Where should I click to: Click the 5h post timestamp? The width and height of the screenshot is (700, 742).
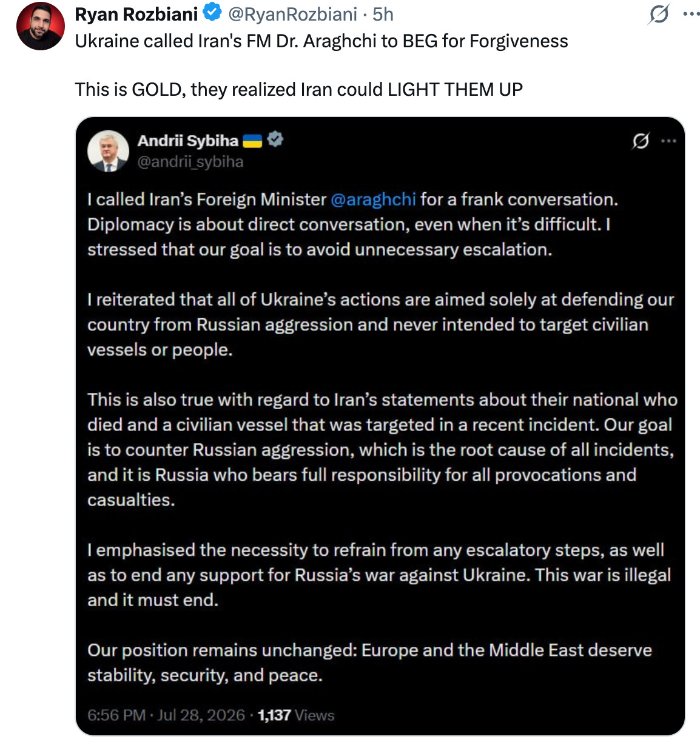click(383, 14)
